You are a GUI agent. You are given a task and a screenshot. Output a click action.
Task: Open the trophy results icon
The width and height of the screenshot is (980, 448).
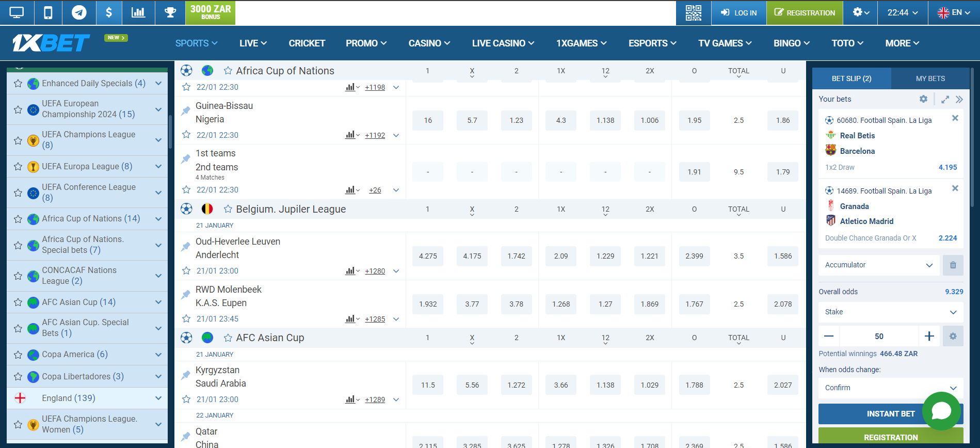pos(170,12)
